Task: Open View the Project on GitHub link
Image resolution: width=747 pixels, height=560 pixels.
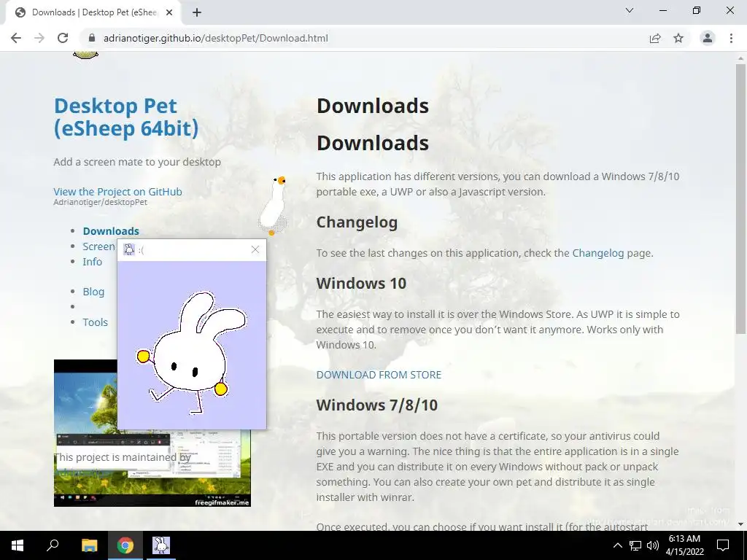Action: (x=117, y=192)
